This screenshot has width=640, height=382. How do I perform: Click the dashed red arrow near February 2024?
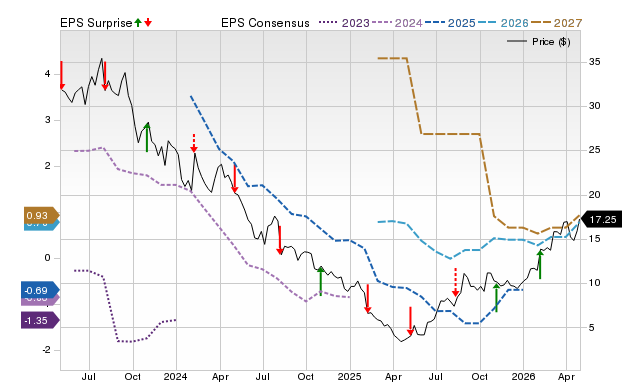point(194,143)
